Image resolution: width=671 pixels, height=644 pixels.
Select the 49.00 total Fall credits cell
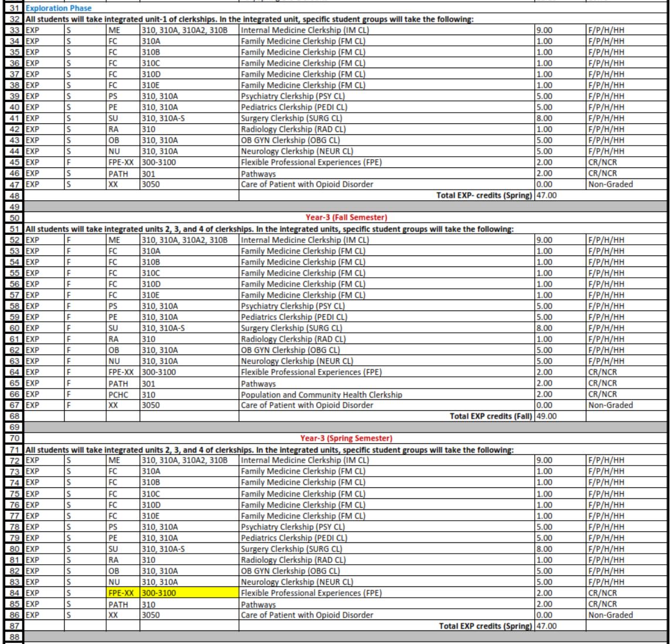(x=559, y=416)
